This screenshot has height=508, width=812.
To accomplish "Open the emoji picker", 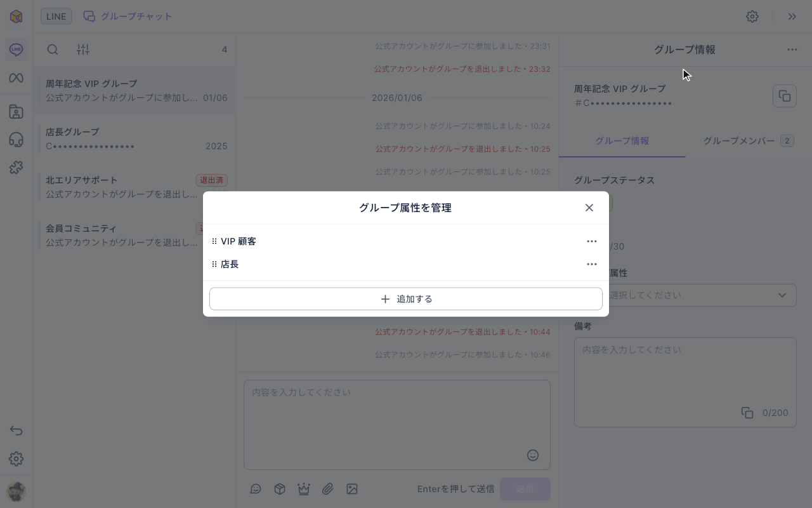I will (533, 455).
